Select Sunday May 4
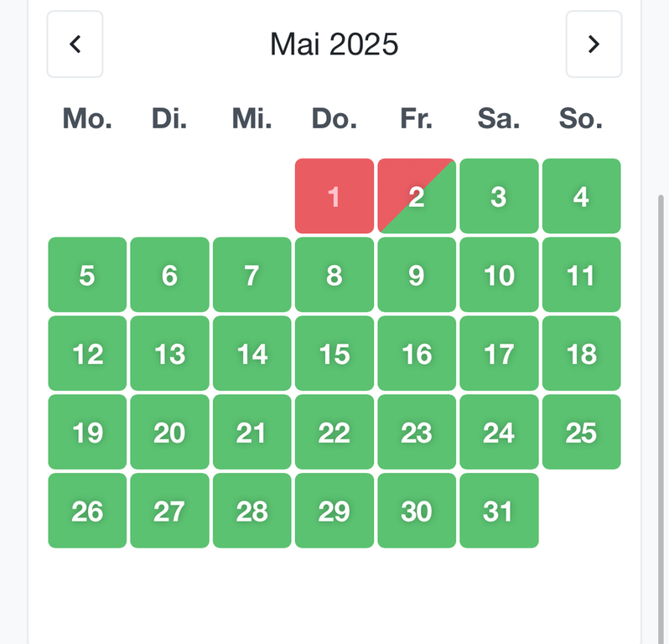669x644 pixels. click(581, 196)
